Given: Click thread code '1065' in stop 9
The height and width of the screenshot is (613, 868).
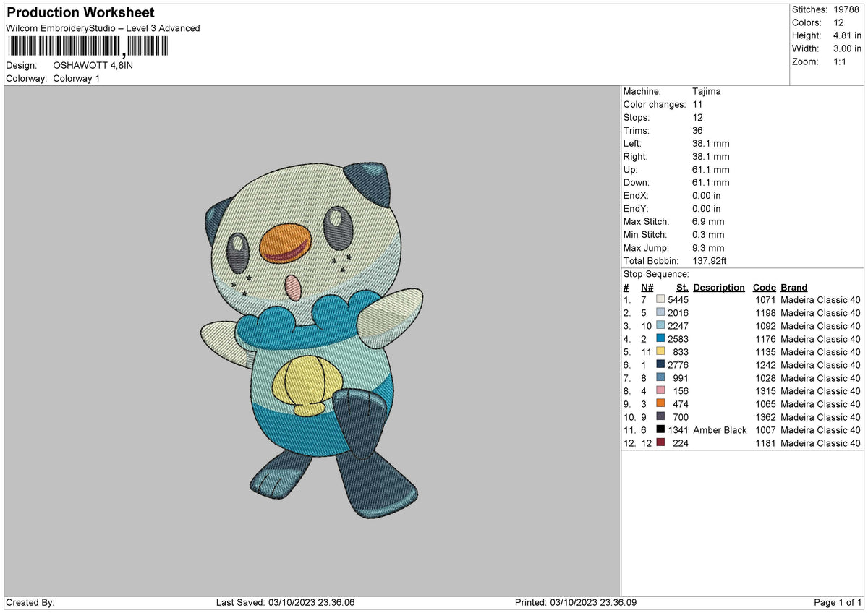Looking at the screenshot, I should (765, 404).
